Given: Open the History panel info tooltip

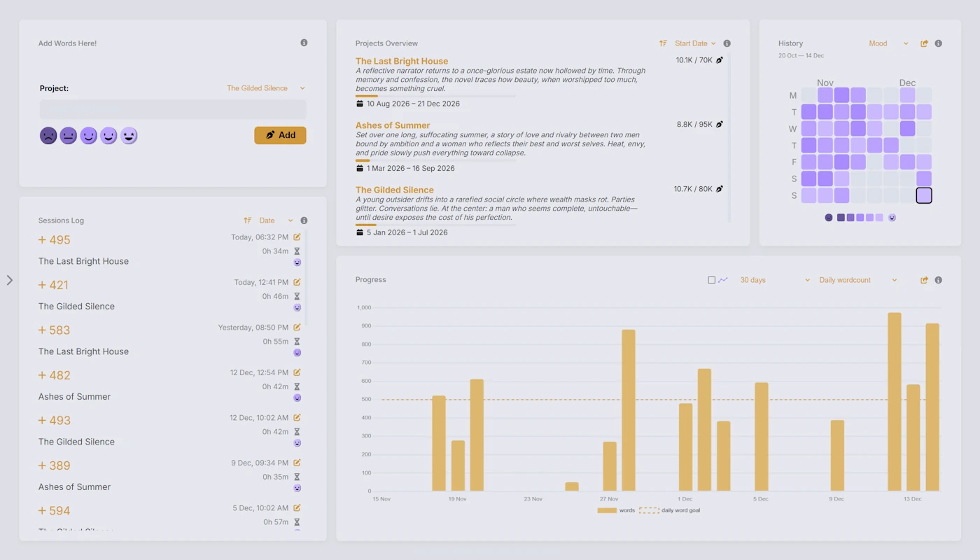Looking at the screenshot, I should 938,43.
